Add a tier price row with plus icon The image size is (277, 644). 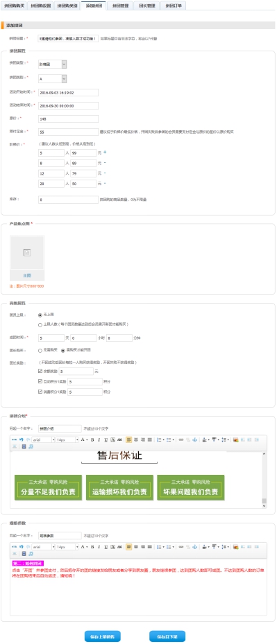click(x=105, y=153)
